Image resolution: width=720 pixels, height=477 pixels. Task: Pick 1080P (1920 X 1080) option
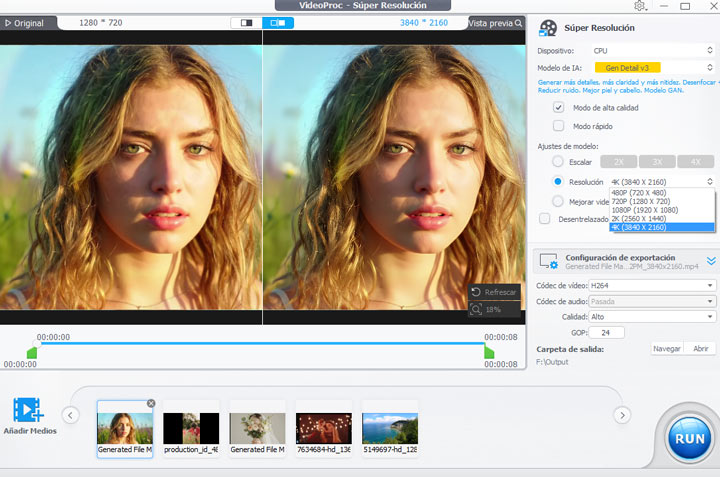(662, 210)
